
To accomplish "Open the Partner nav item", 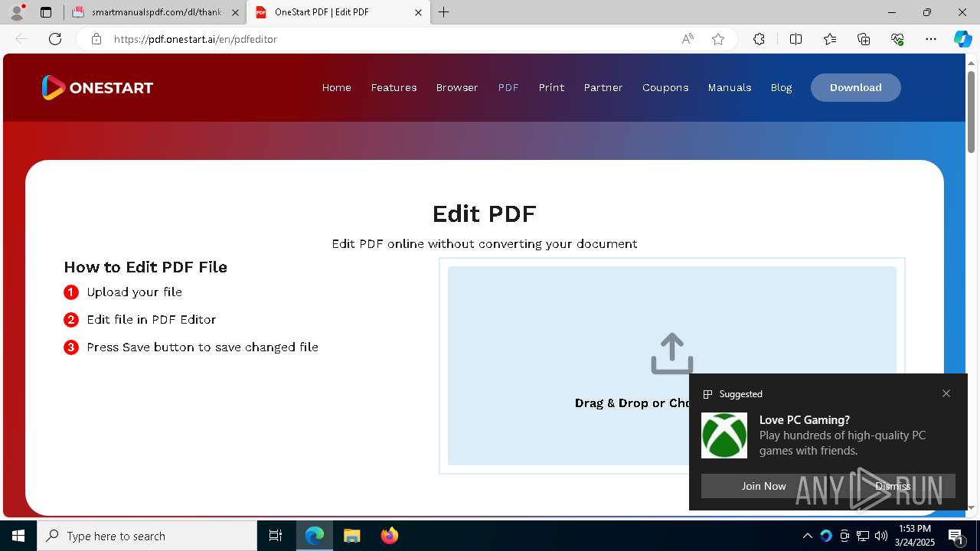I will [603, 87].
